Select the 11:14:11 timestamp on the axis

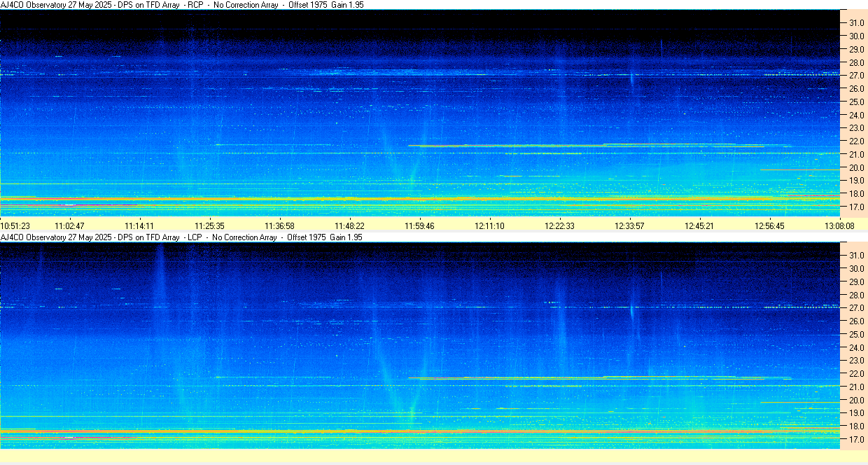coord(139,225)
